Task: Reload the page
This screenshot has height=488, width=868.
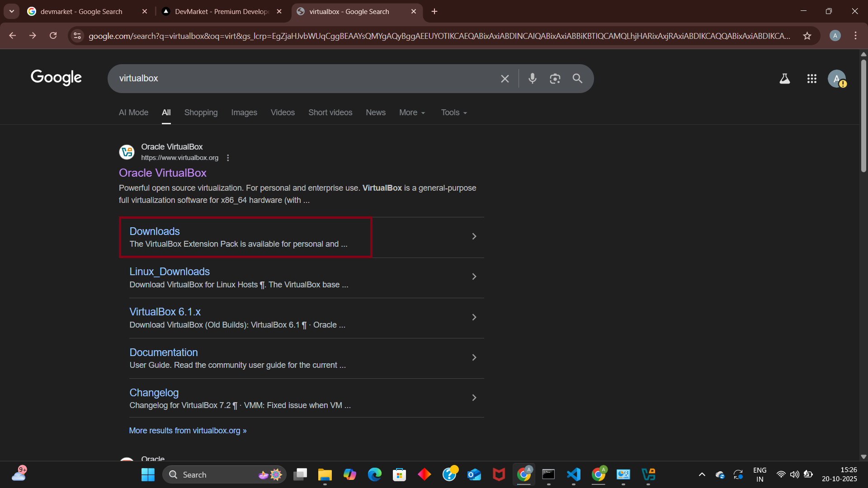Action: 53,36
